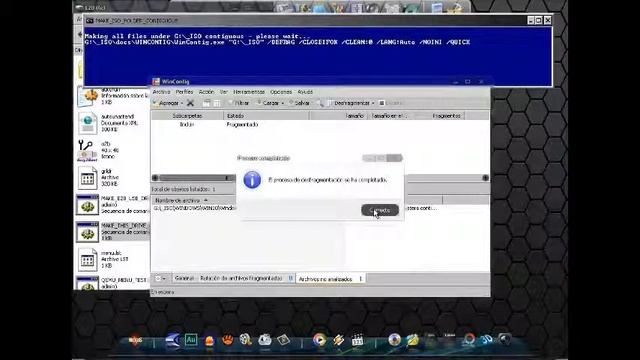Click the Cargar toolbar button

pos(268,103)
